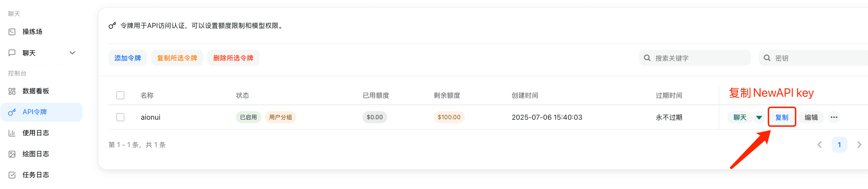Open the 聊天 dropdown arrow on aionui row
This screenshot has width=868, height=189.
759,117
